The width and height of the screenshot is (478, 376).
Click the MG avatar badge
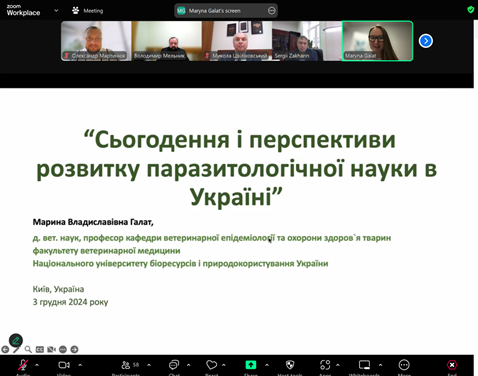click(181, 11)
